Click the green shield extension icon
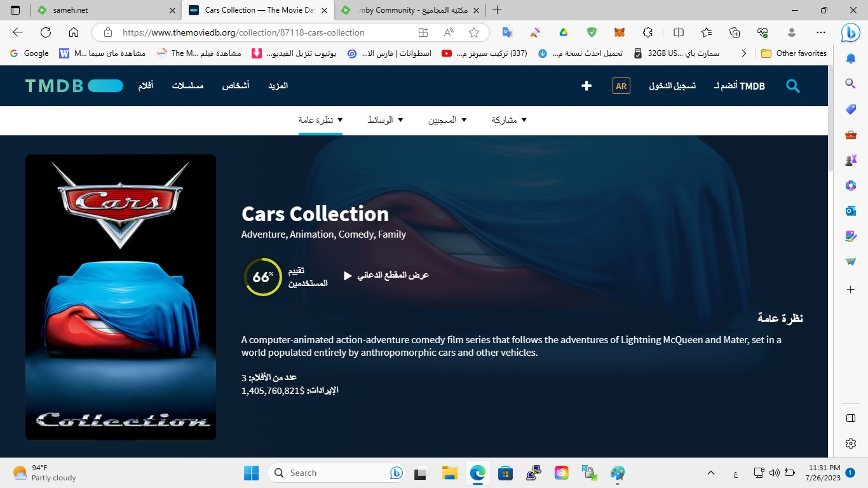Viewport: 868px width, 488px height. (x=592, y=32)
